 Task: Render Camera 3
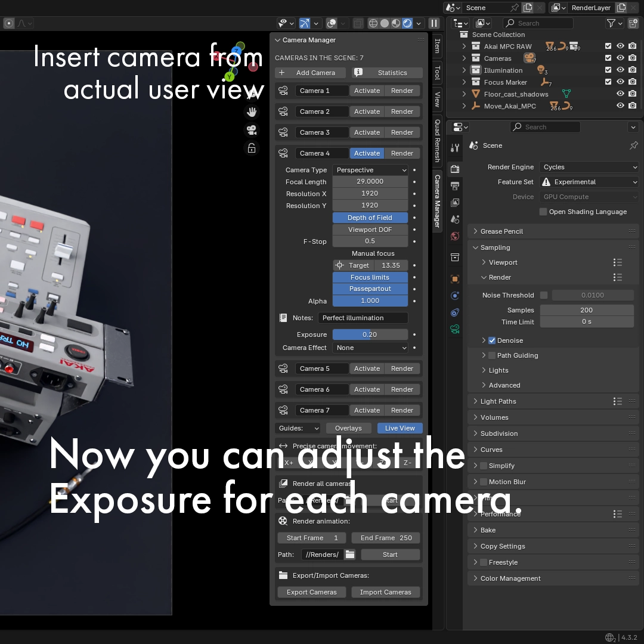point(402,132)
